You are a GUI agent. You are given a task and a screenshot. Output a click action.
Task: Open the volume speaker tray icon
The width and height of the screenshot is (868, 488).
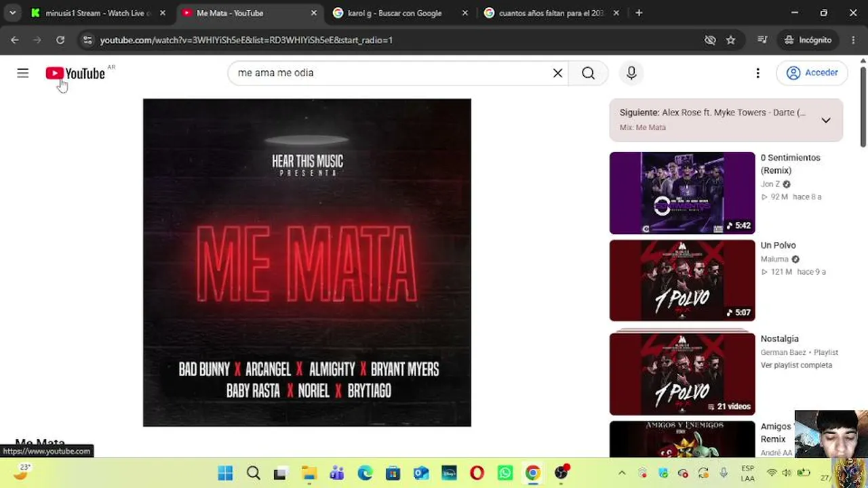click(787, 473)
